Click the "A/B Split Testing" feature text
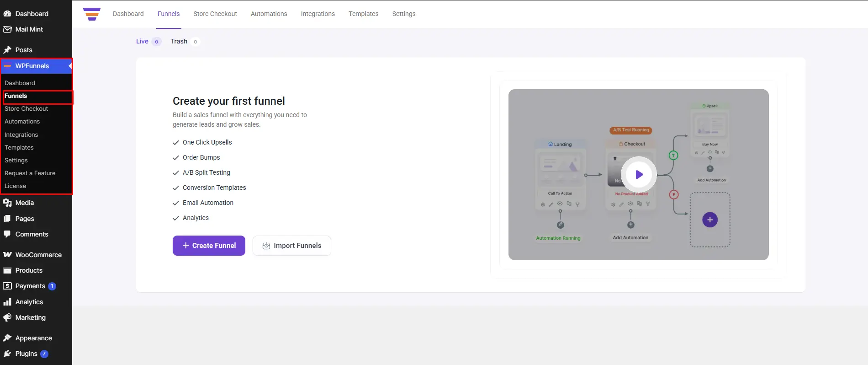The height and width of the screenshot is (365, 868). pyautogui.click(x=206, y=172)
